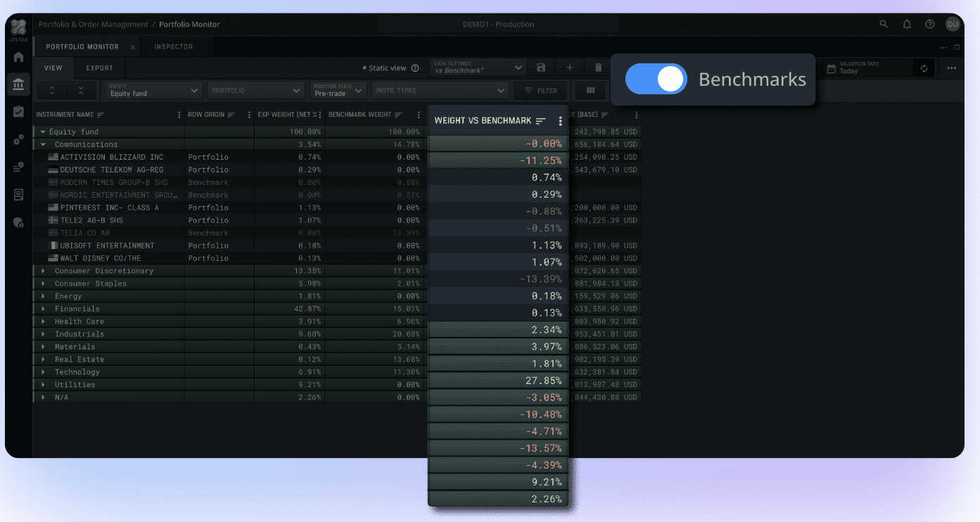Open the DU user avatar menu
This screenshot has width=980, height=522.
coord(953,24)
